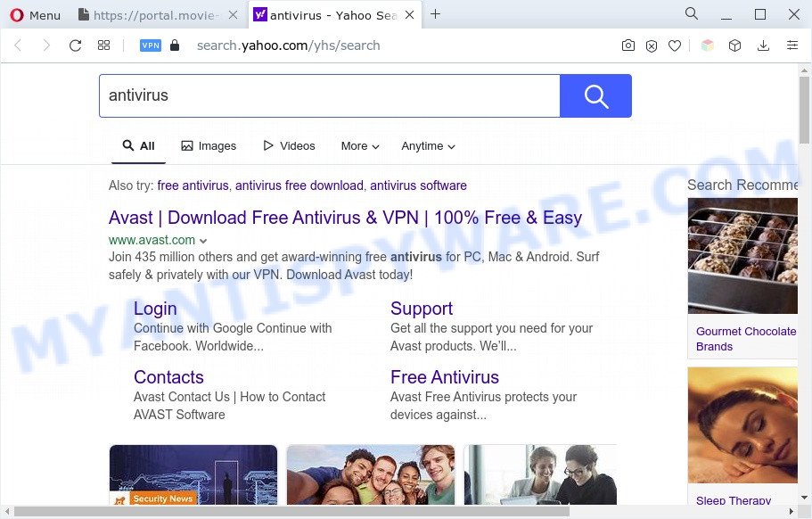Viewport: 812px width, 519px height.
Task: Click the www.avast.com green URL
Action: point(152,241)
